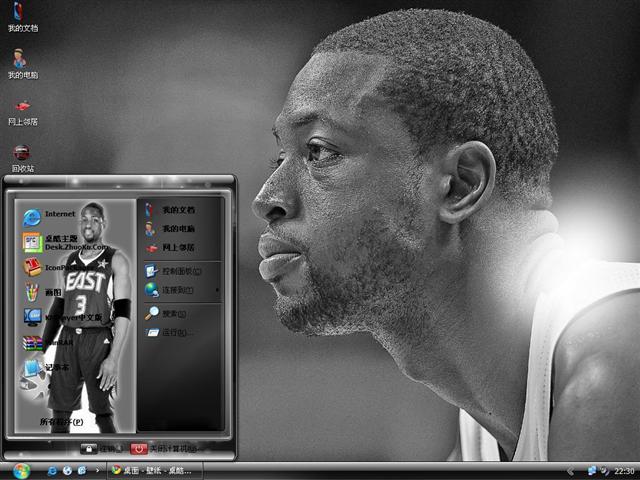Open WinRAR from the Start menu
The image size is (640, 480).
[x=47, y=342]
